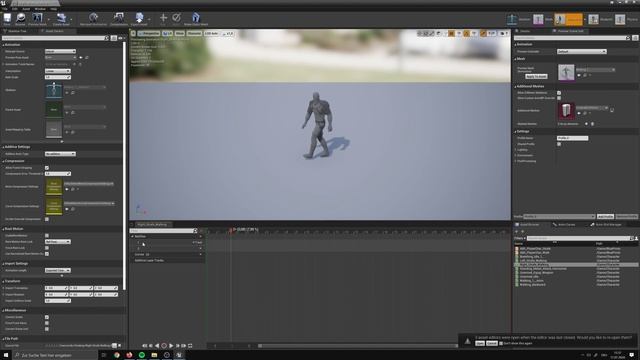Click the Windows Start button
Viewport: 640px width, 360px height.
(x=6, y=355)
